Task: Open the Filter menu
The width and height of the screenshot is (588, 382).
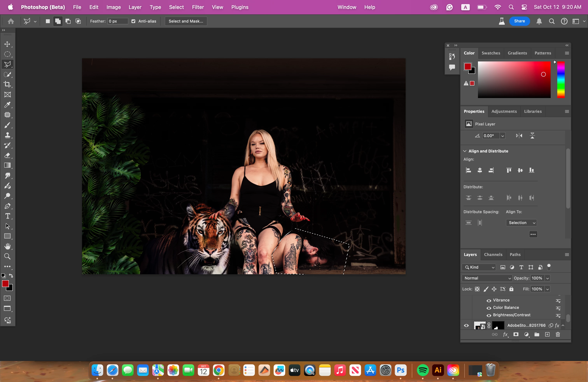Action: (x=198, y=7)
